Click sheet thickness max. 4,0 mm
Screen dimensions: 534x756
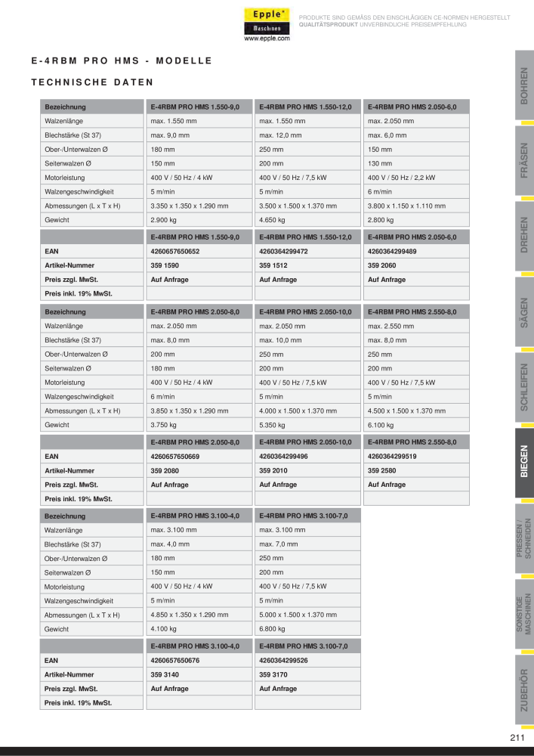170,544
